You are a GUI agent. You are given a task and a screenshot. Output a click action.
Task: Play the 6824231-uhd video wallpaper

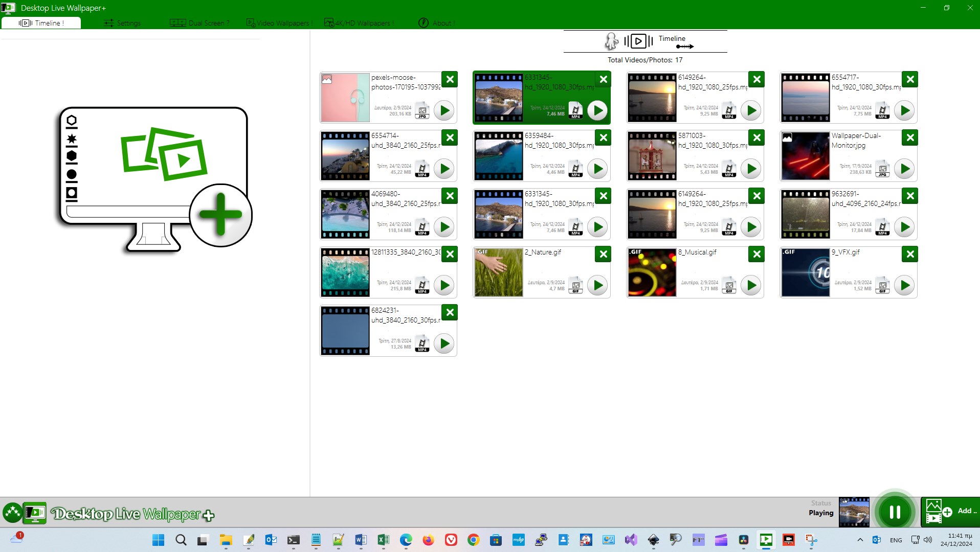[443, 343]
